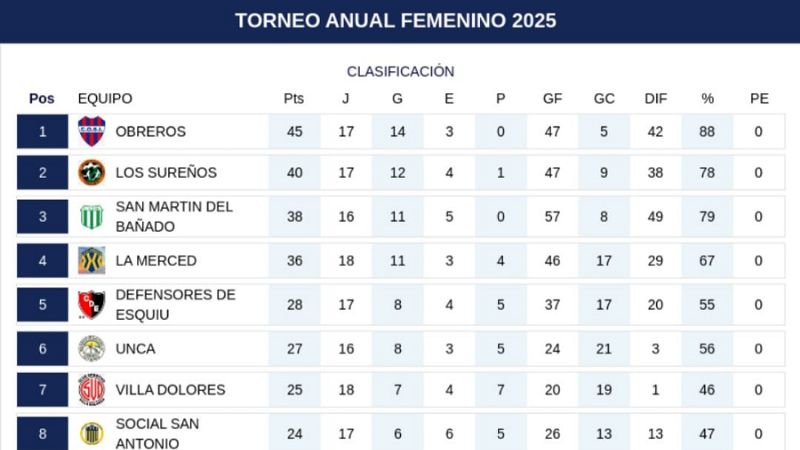Click the Obreros team crest icon

(92, 131)
